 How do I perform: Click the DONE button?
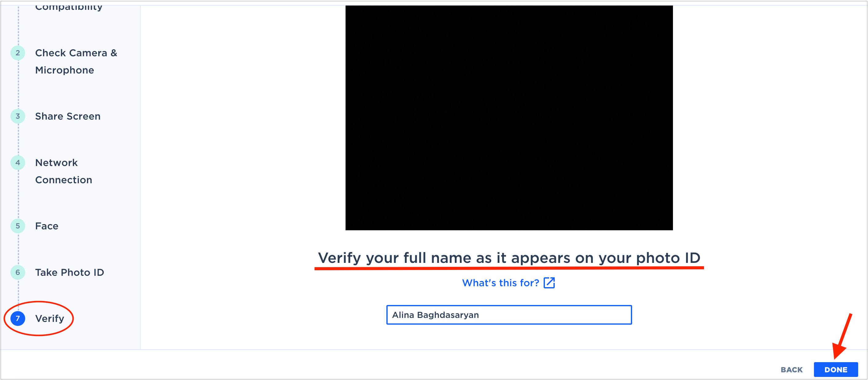point(836,370)
